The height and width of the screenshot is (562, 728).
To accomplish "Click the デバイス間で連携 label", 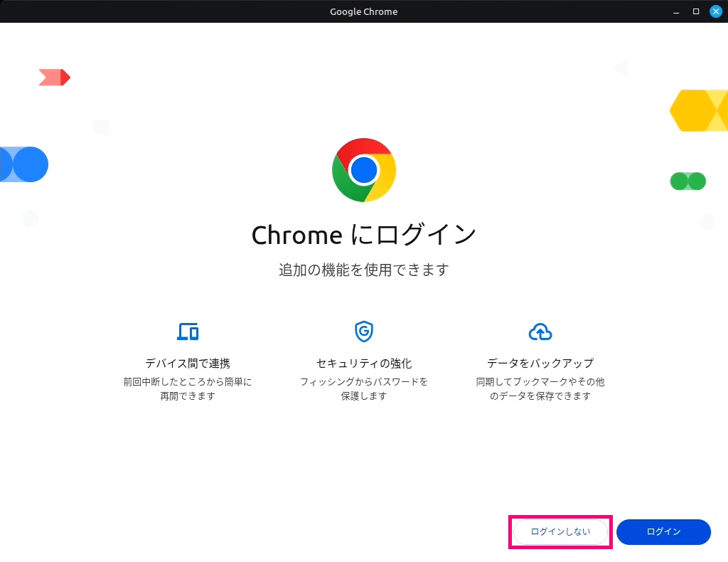I will click(188, 364).
